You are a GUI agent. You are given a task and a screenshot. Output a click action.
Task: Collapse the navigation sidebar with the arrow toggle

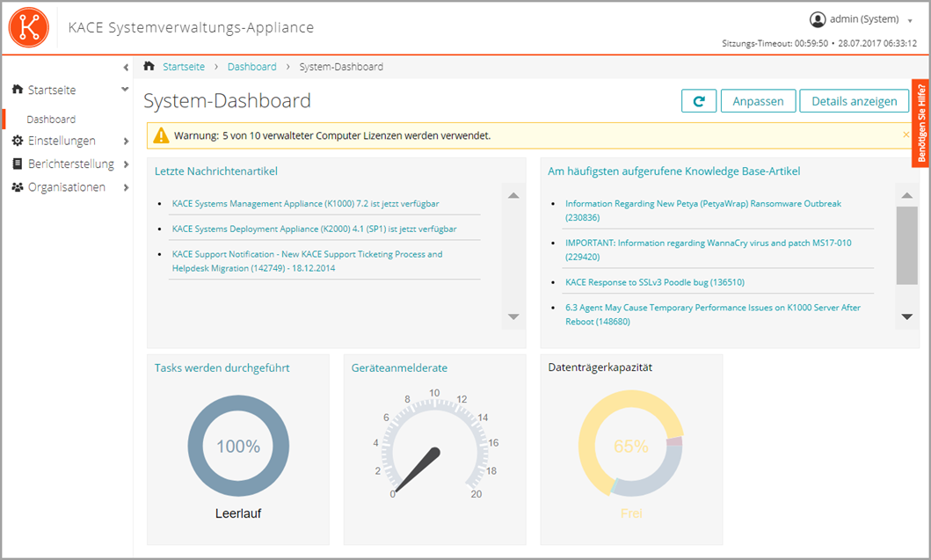[126, 67]
